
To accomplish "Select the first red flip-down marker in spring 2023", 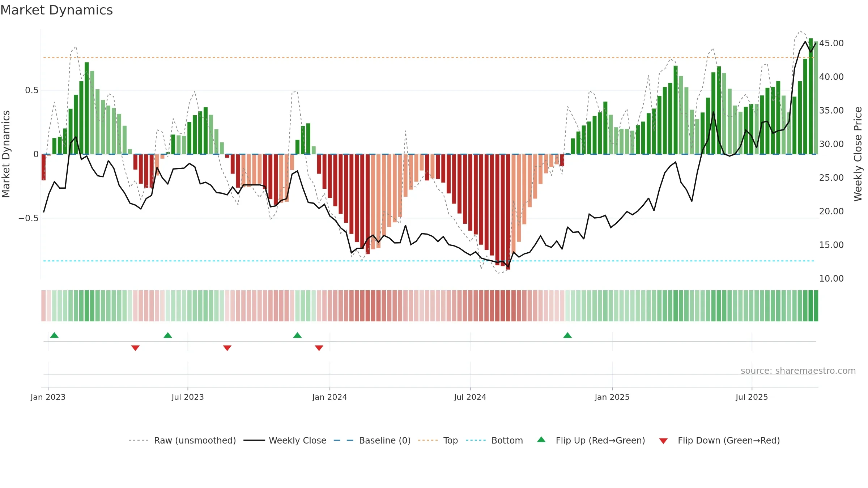I will (135, 348).
